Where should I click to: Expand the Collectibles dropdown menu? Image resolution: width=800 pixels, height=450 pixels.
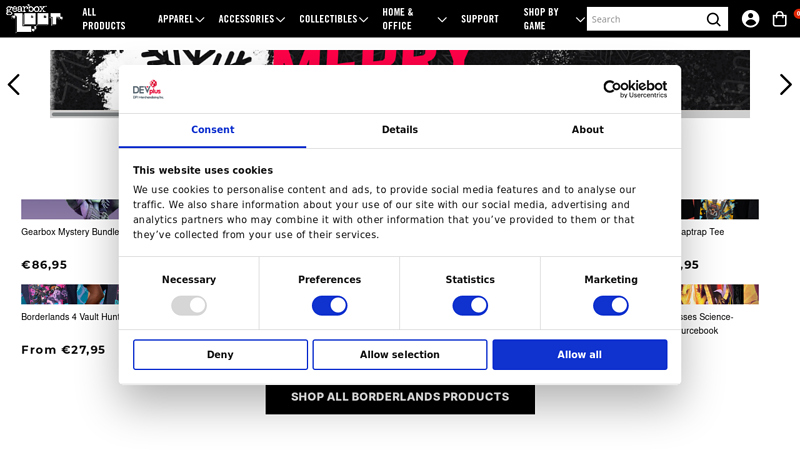point(334,19)
